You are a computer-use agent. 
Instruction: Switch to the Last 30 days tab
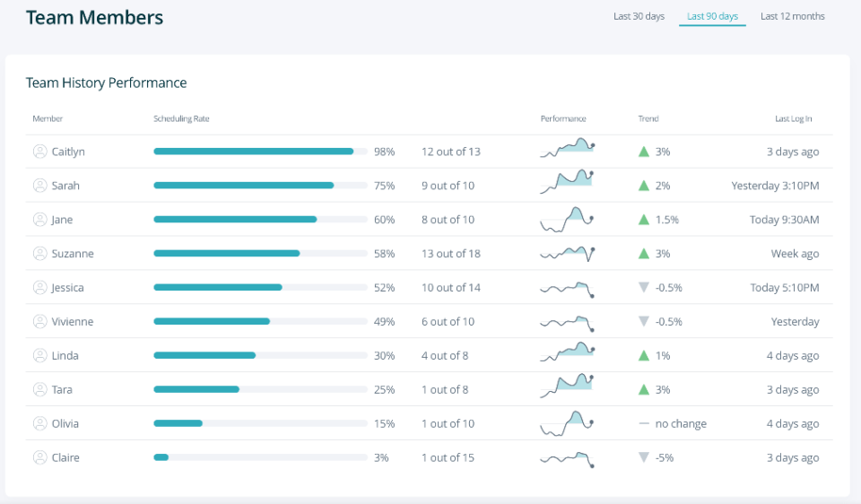pyautogui.click(x=639, y=16)
